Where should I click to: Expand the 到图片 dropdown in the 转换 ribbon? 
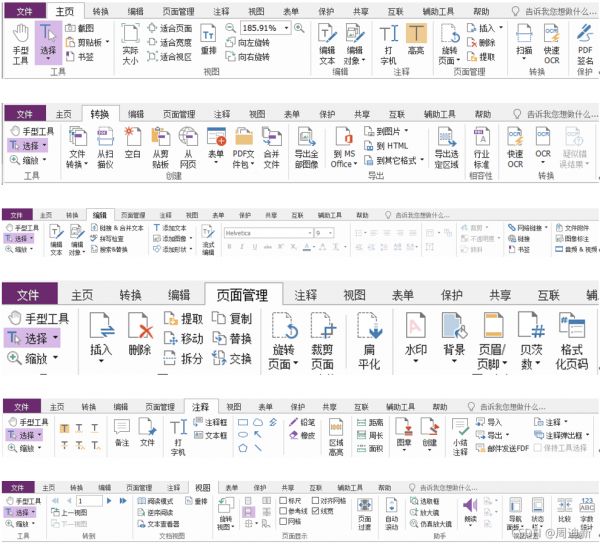[x=406, y=131]
